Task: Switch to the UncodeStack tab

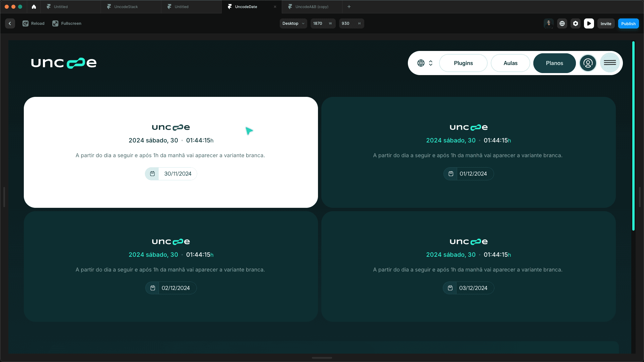Action: tap(131, 7)
